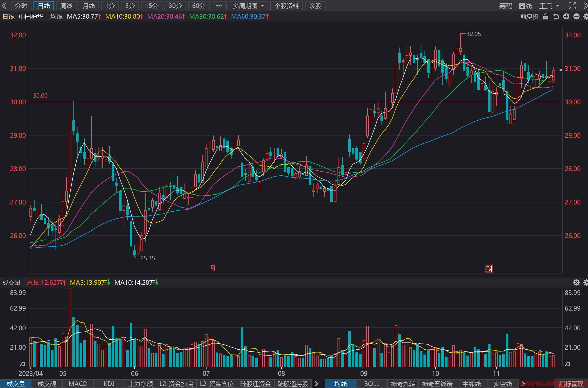Select the 60分 minute period
588x388 pixels.
click(199, 6)
